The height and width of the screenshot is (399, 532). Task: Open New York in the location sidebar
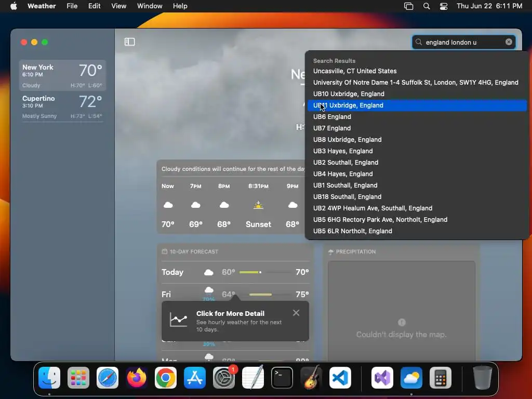(62, 75)
